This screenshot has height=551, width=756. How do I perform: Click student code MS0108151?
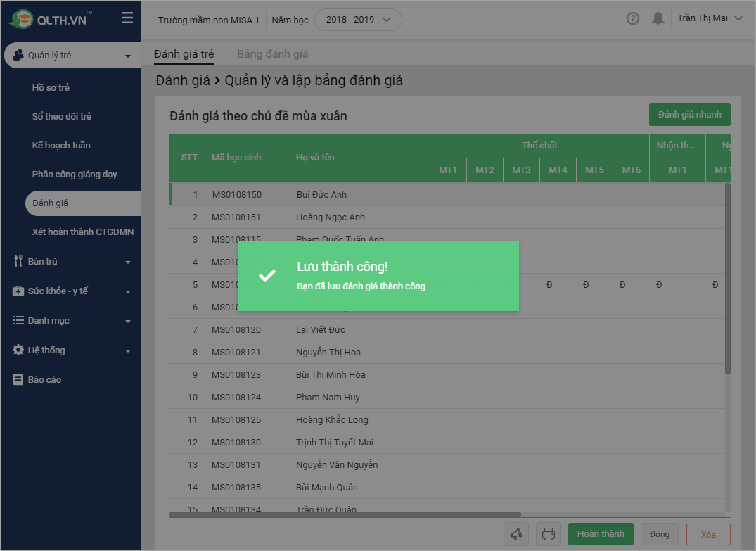tap(236, 217)
